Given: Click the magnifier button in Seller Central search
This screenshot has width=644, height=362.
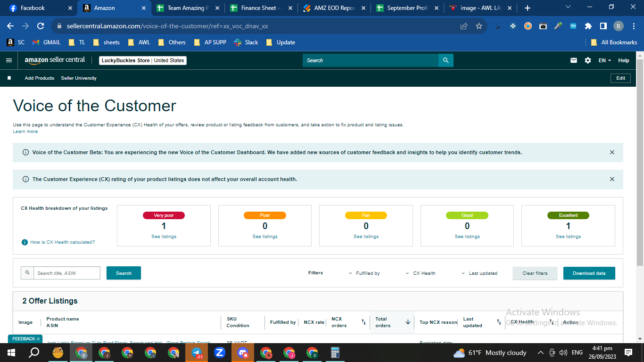Looking at the screenshot, I should (x=446, y=60).
